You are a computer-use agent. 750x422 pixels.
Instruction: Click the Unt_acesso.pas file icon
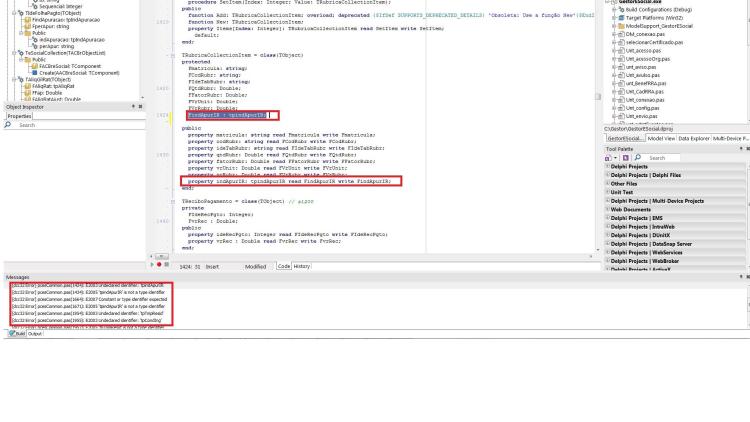click(621, 50)
